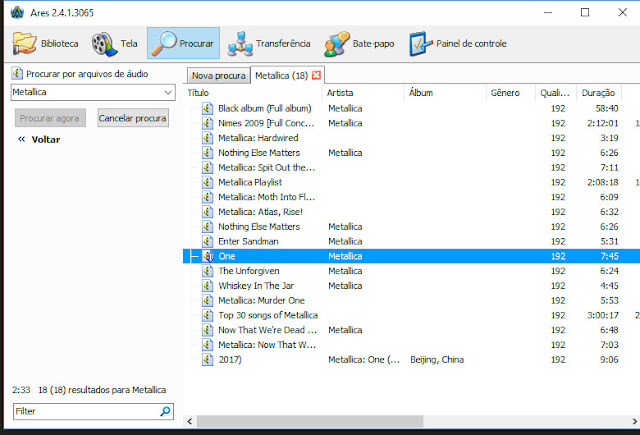Open the Bate-papo chat section
Screen dimensions: 640x435
[359, 44]
